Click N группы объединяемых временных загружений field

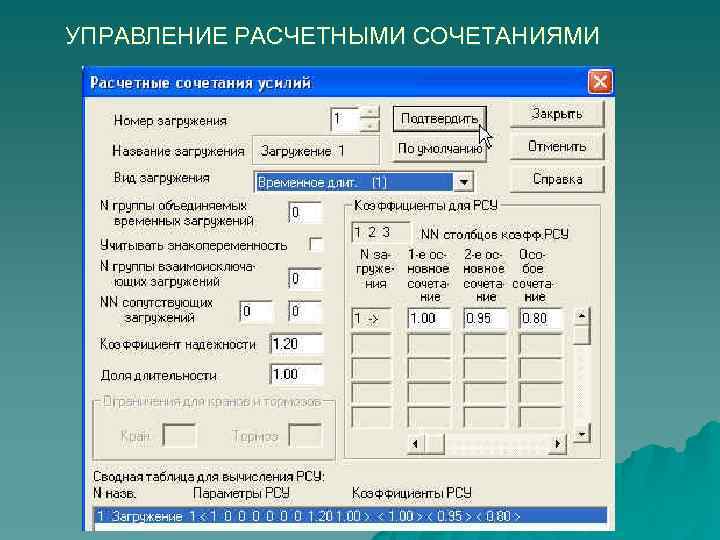pos(305,213)
